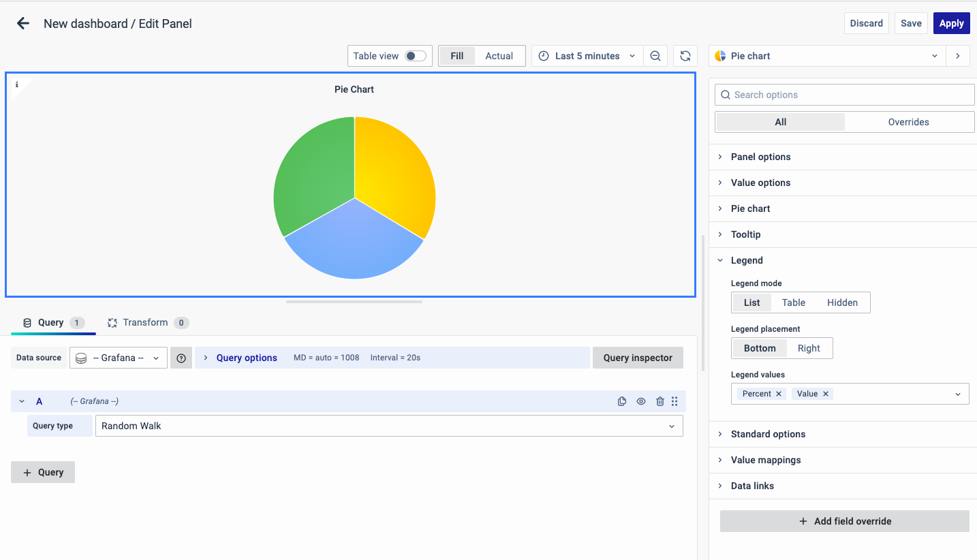Open the Last 5 minutes time picker

587,56
